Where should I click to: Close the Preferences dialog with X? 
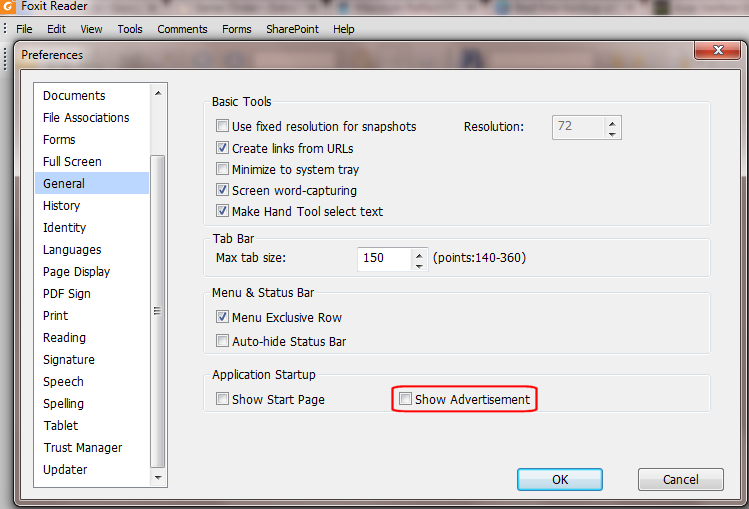717,50
